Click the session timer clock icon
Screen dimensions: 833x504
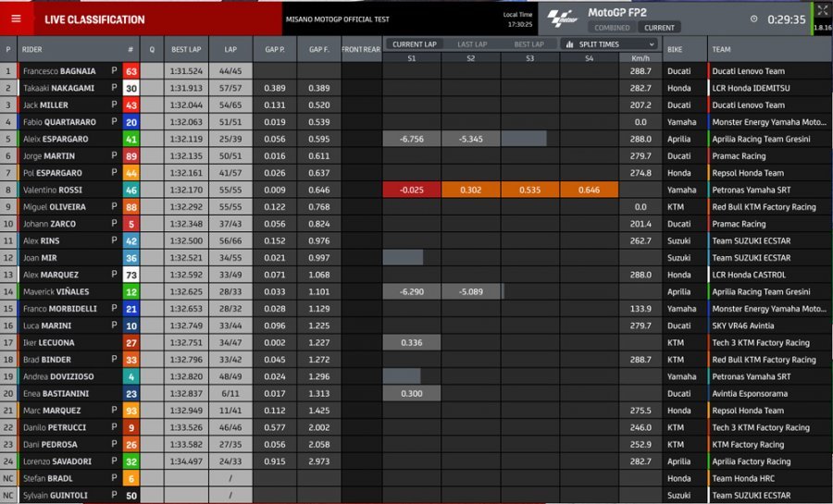pos(753,19)
